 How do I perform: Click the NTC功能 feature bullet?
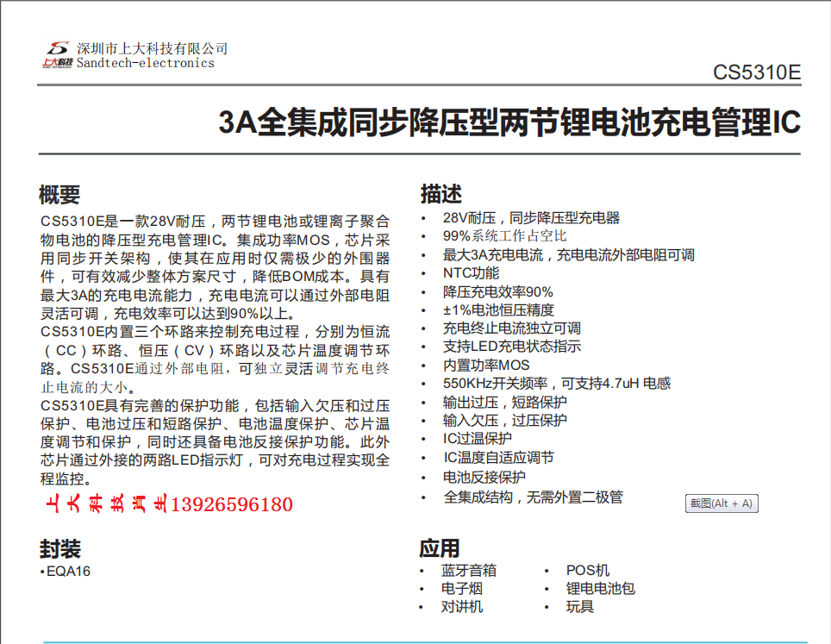471,273
